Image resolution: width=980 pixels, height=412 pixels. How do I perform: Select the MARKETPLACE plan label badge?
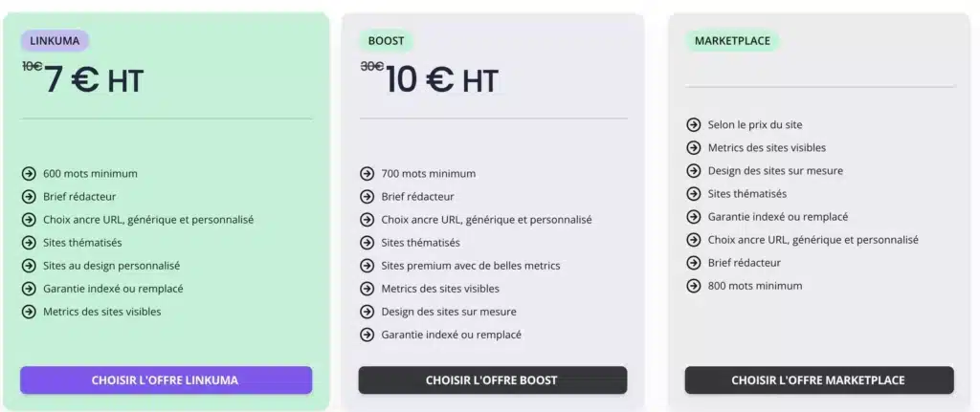click(x=732, y=41)
